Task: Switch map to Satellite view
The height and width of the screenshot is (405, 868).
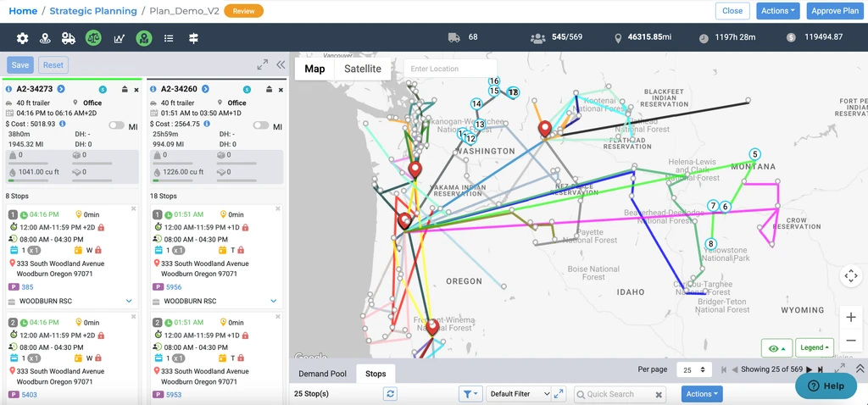Action: 362,69
